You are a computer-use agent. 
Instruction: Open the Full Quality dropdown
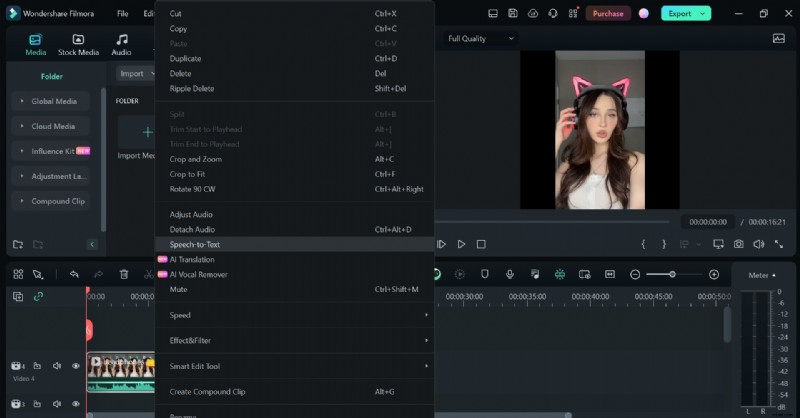pyautogui.click(x=481, y=39)
